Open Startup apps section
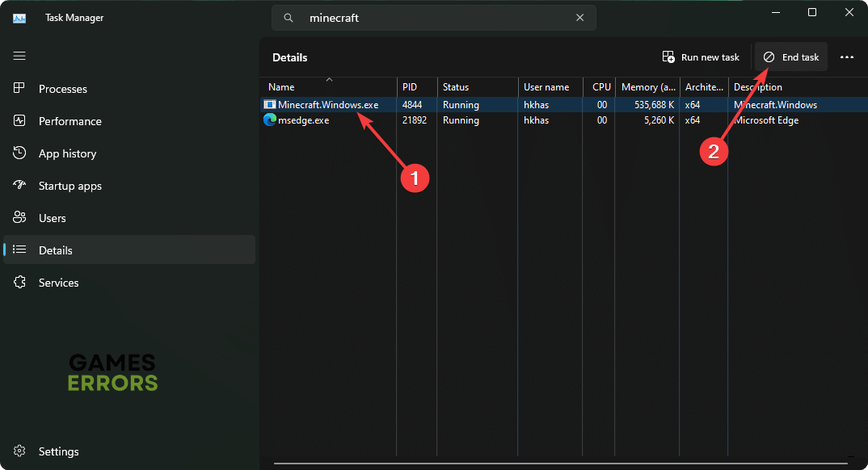 click(x=70, y=186)
